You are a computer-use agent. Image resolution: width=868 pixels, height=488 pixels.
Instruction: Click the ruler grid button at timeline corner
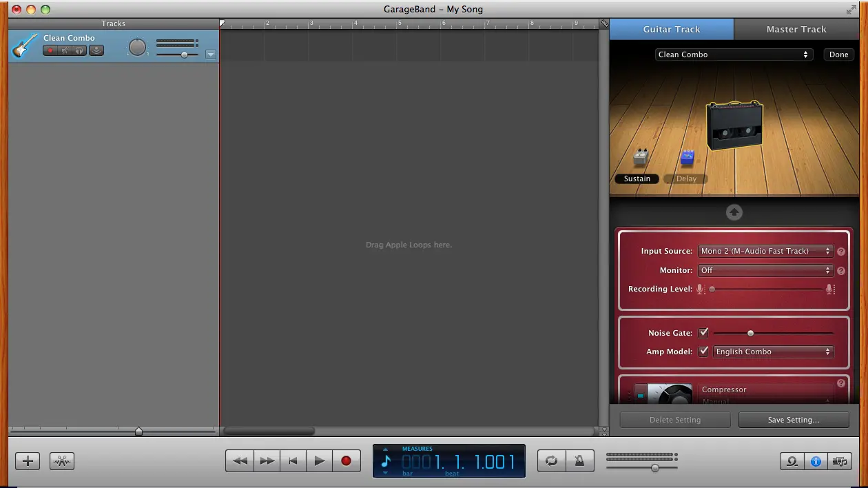pos(604,23)
